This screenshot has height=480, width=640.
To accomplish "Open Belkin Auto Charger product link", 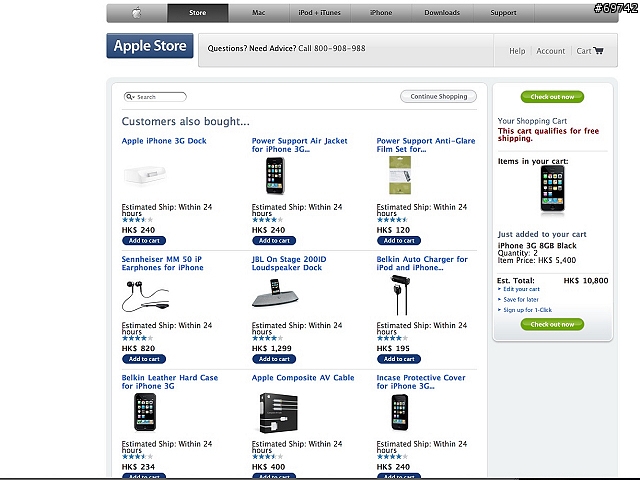I will click(422, 263).
